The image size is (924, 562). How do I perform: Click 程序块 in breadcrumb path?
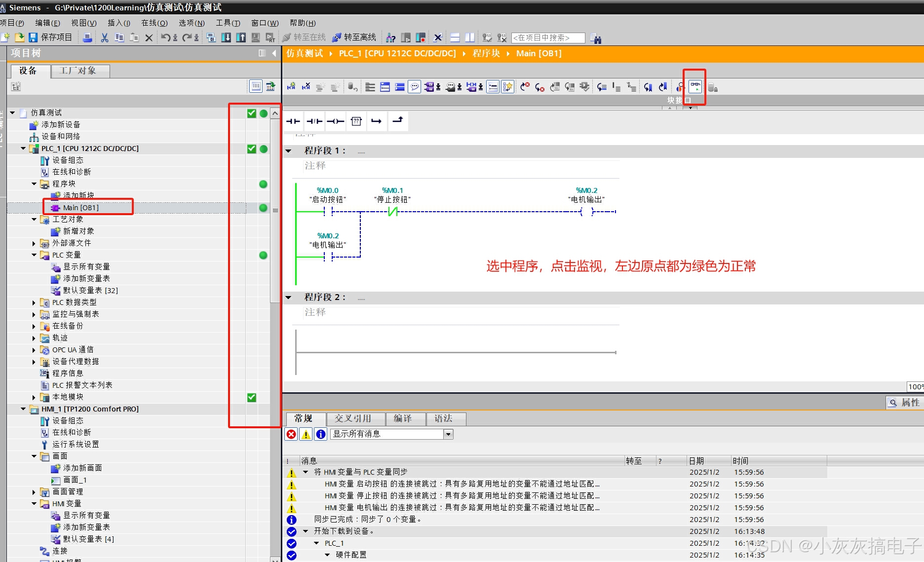click(x=486, y=53)
